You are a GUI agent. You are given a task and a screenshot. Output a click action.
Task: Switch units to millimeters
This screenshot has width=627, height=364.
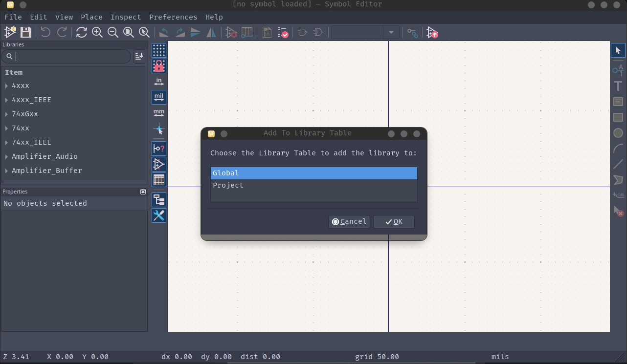(x=158, y=113)
